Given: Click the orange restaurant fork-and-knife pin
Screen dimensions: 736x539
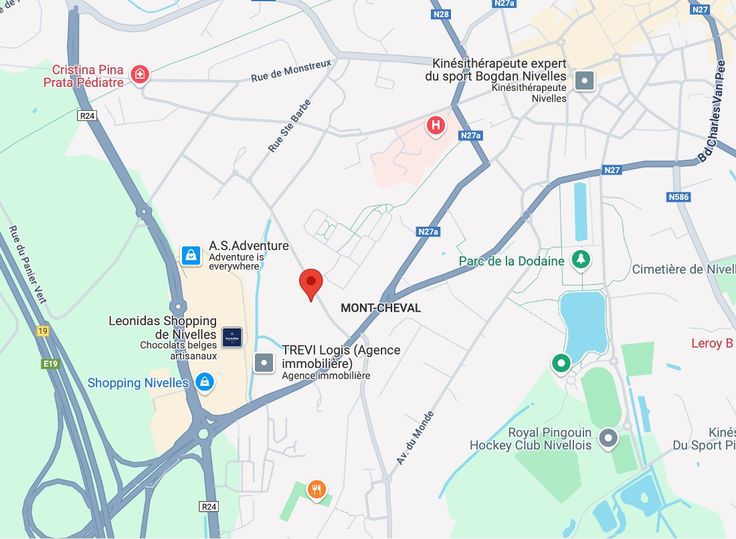Looking at the screenshot, I should pos(317,490).
